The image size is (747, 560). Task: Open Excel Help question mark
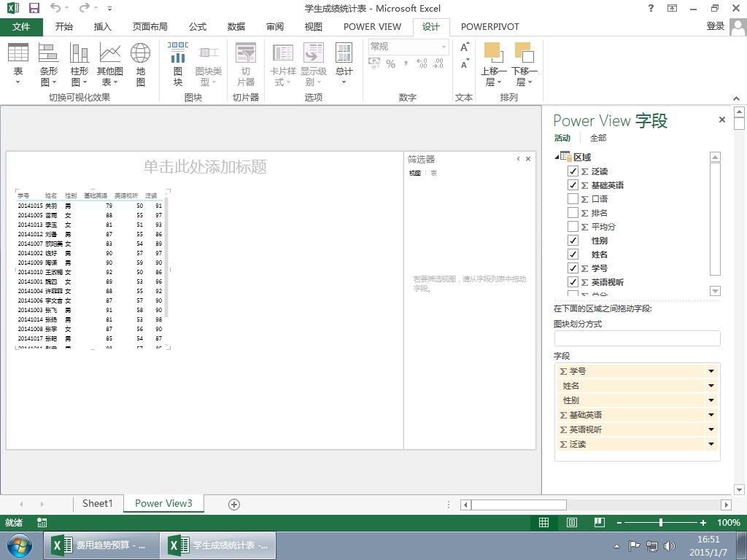click(x=651, y=8)
